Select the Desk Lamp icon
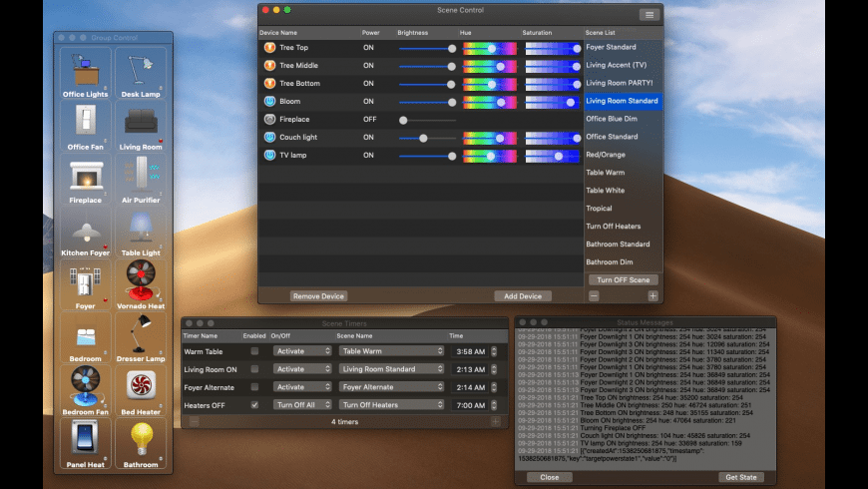The height and width of the screenshot is (489, 868). point(141,69)
